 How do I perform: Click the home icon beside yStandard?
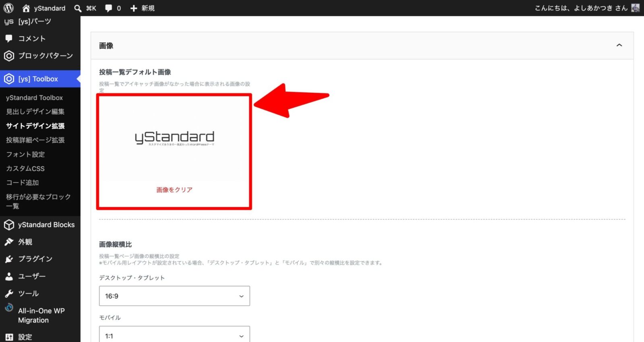pyautogui.click(x=26, y=8)
